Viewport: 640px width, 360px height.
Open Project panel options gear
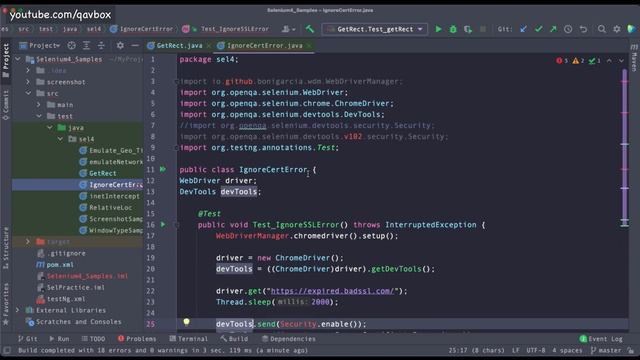(x=120, y=46)
